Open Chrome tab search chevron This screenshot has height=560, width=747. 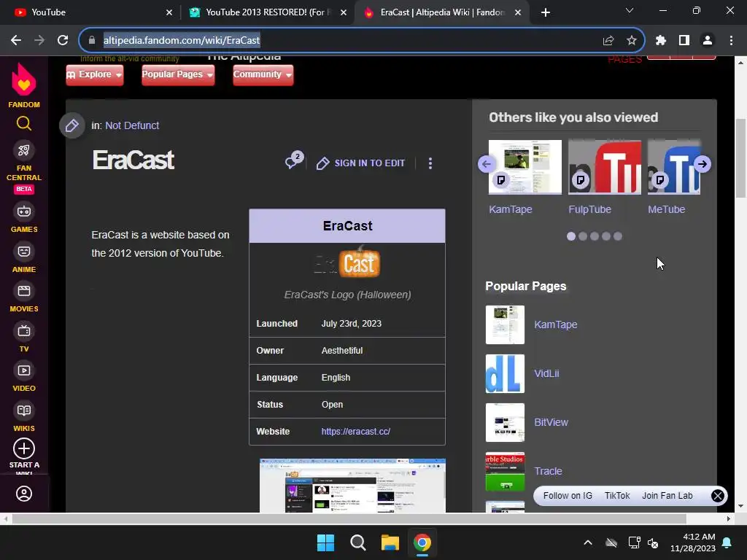point(630,10)
